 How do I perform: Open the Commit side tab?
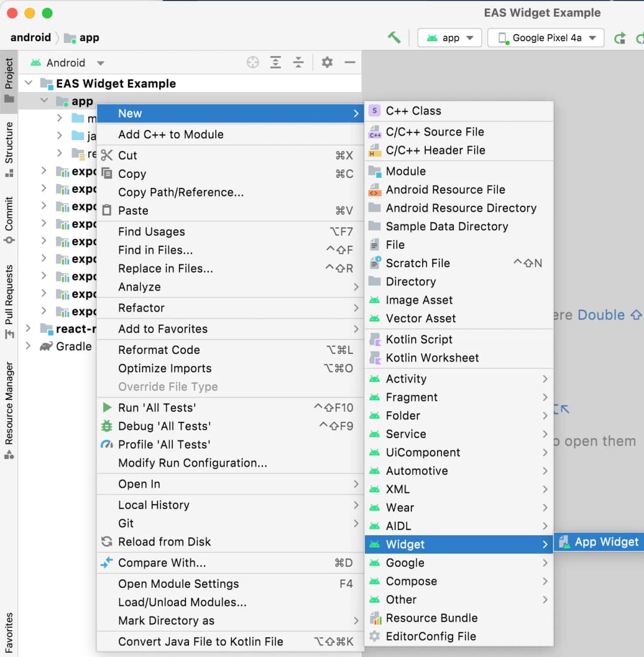tap(9, 220)
